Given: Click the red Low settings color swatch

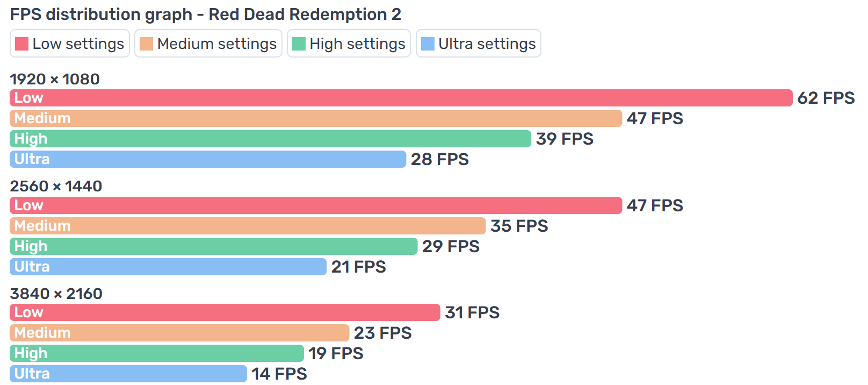Looking at the screenshot, I should 22,44.
